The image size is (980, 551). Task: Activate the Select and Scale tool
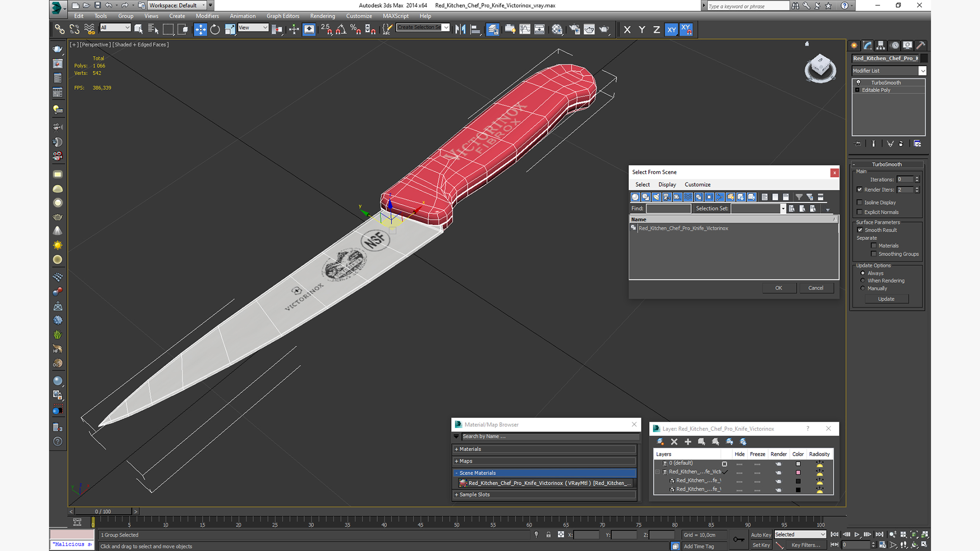pos(230,30)
